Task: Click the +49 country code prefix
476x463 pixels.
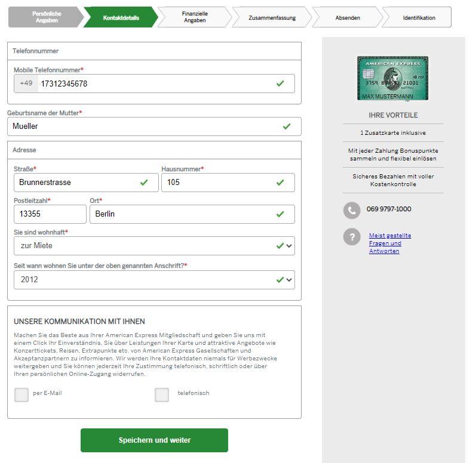Action: click(26, 84)
